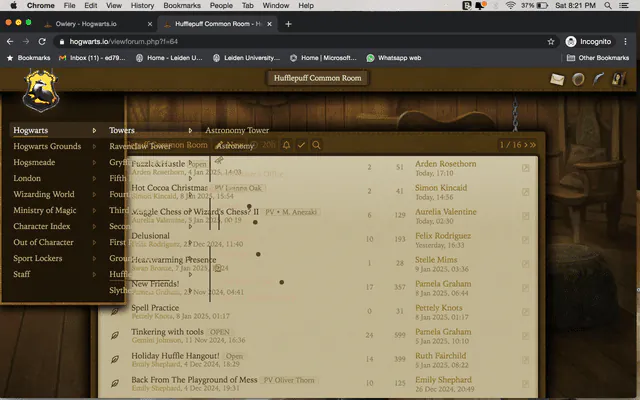Open Emily Shephard last-poster link
Viewport: 640px width, 400px height.
pyautogui.click(x=443, y=380)
